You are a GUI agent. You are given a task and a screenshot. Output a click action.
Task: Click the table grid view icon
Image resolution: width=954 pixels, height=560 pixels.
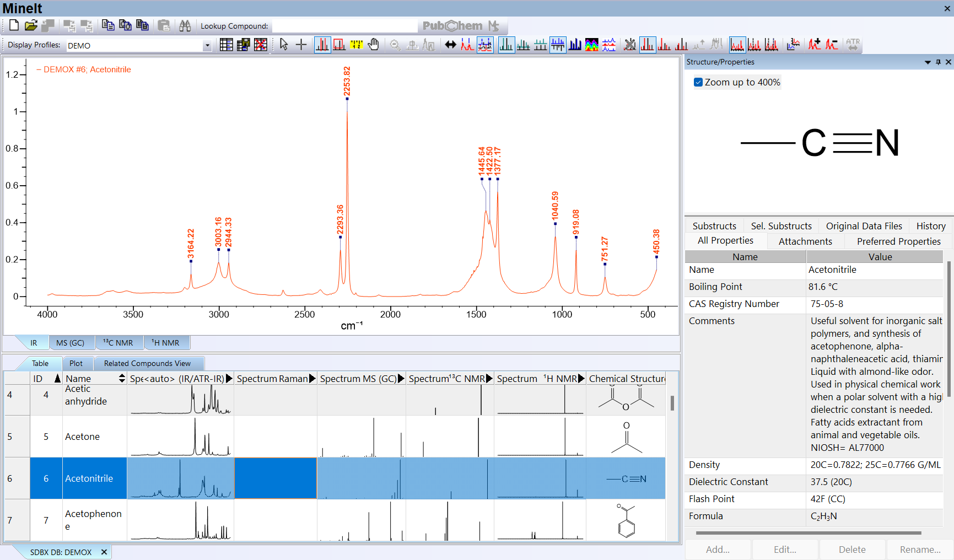[226, 45]
